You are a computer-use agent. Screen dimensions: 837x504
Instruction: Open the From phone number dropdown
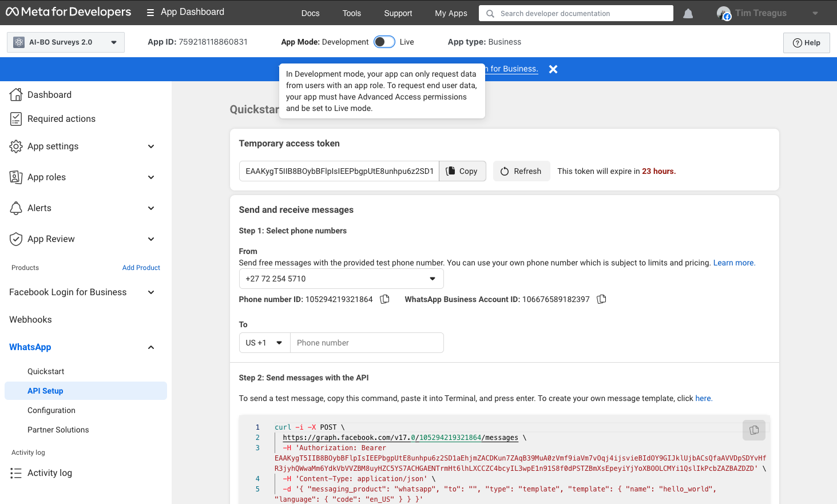[x=341, y=279]
